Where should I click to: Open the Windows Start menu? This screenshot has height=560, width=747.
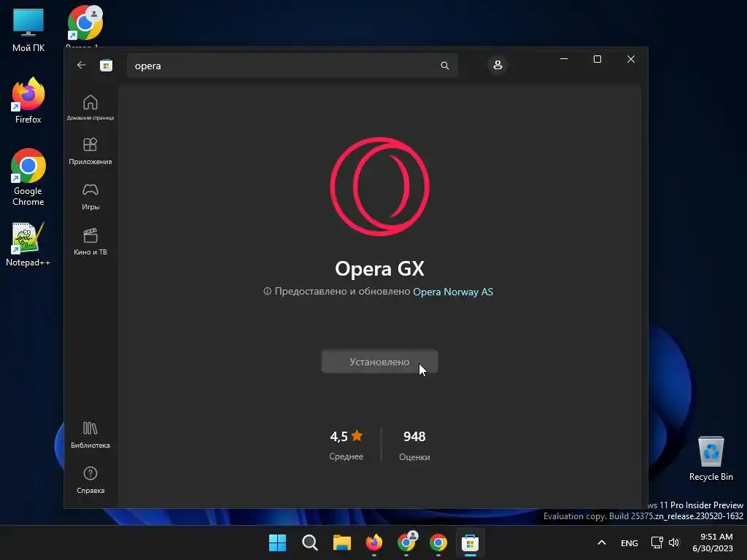pos(277,542)
